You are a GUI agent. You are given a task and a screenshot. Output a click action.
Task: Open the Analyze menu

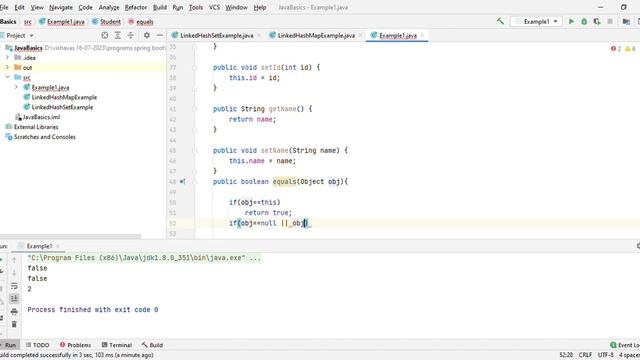coord(109,7)
